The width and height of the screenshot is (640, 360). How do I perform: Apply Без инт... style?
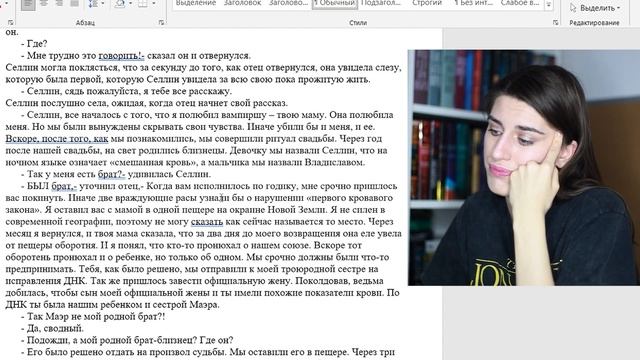click(473, 4)
